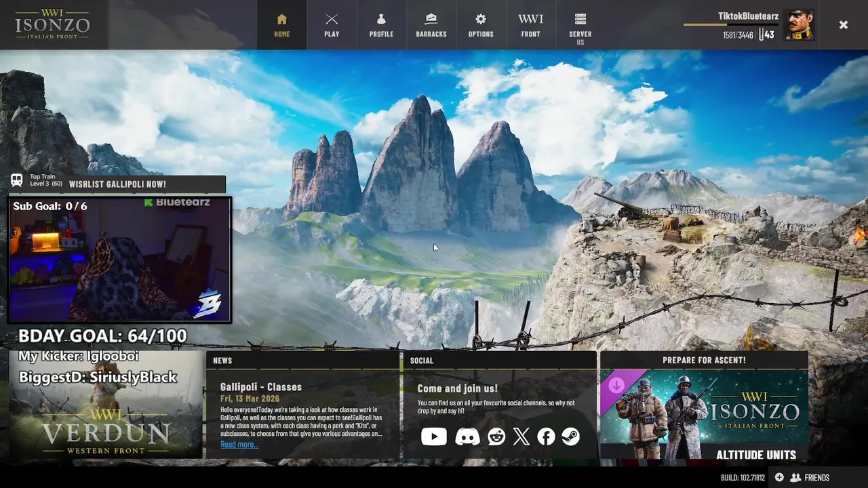This screenshot has width=868, height=488.
Task: Click the purple download arrow badge
Action: (616, 386)
